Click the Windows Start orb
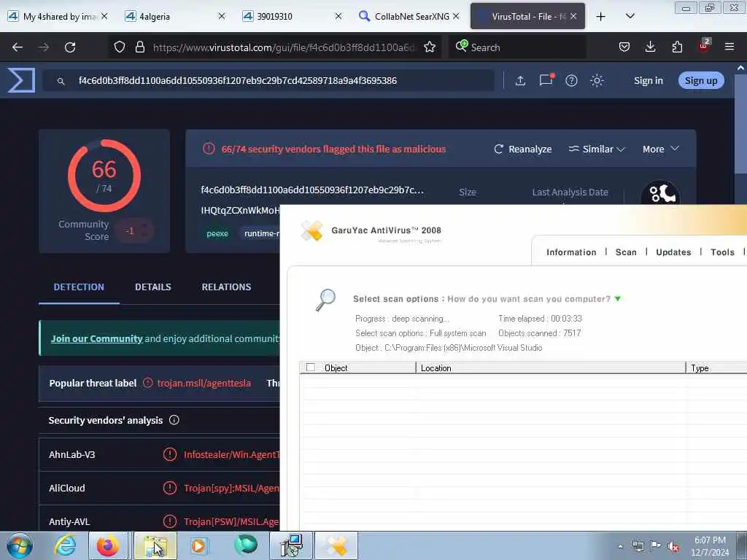Screen dimensions: 747x560 (20, 545)
